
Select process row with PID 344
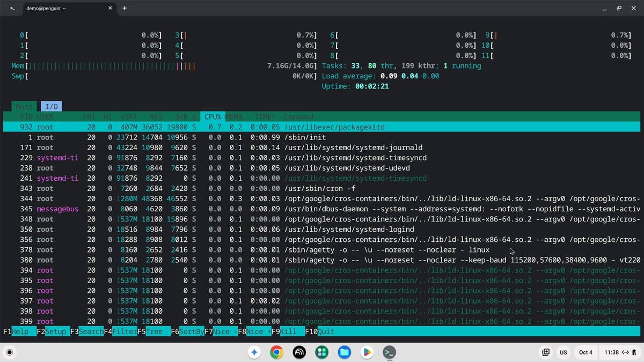coord(322,198)
